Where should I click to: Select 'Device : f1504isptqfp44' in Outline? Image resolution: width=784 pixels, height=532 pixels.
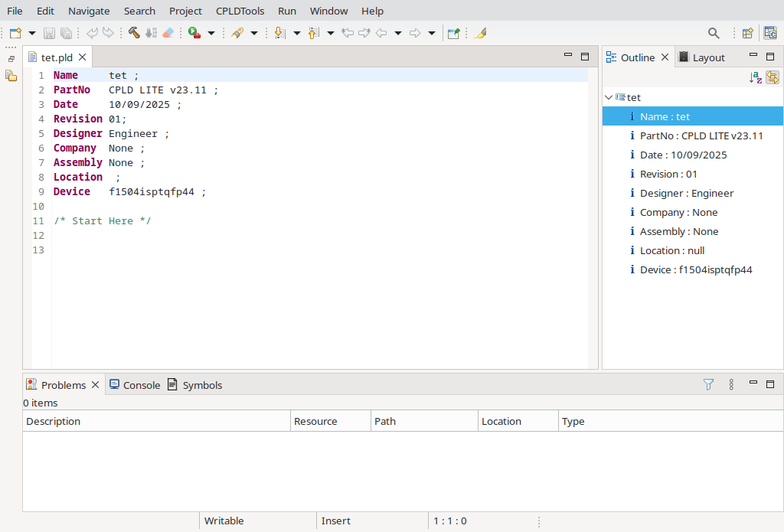(696, 269)
